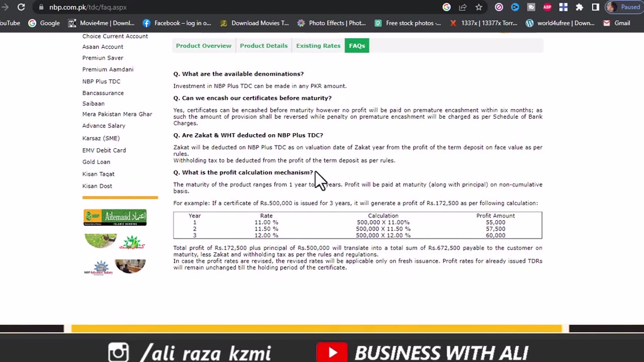644x362 pixels.
Task: Open Saibaan sidebar link
Action: pyautogui.click(x=93, y=104)
